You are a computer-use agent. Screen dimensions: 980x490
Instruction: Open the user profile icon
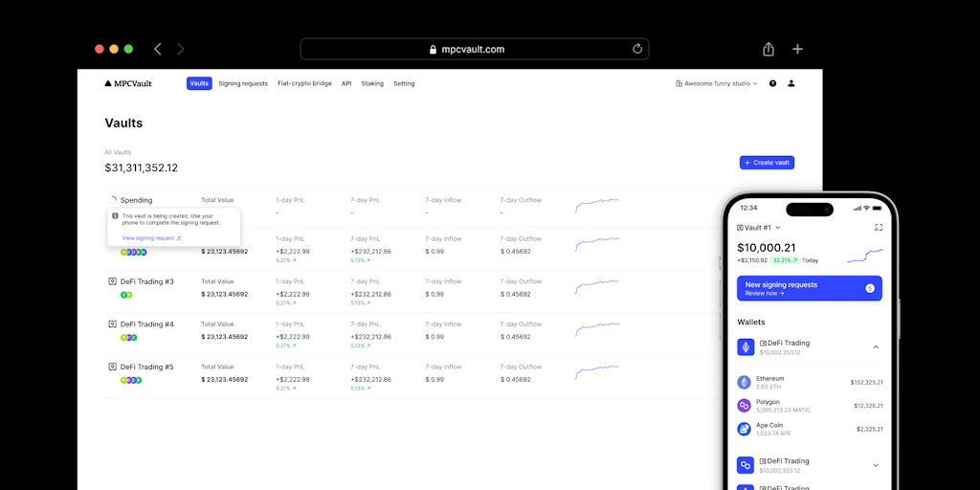pyautogui.click(x=791, y=83)
